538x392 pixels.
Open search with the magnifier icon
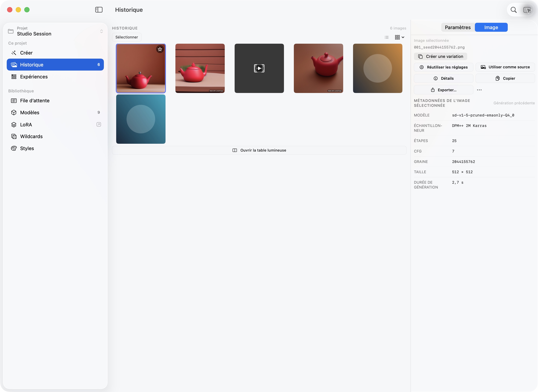tap(514, 10)
